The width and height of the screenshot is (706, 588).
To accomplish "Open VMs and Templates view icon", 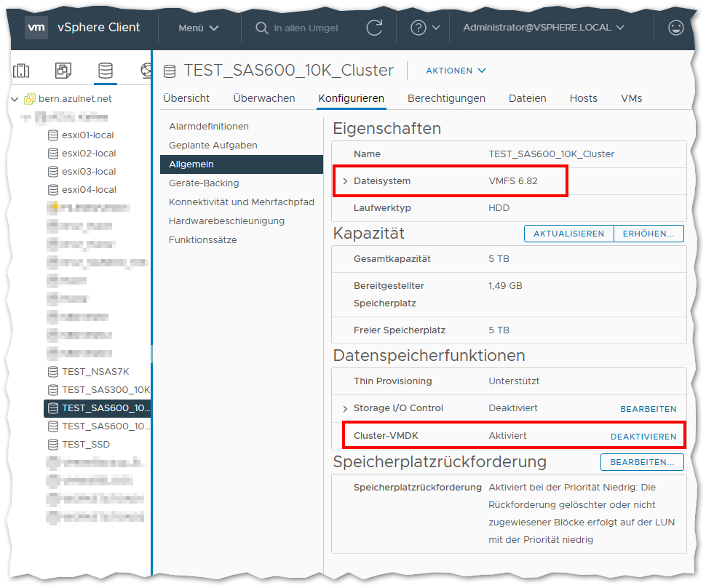I will pos(63,71).
